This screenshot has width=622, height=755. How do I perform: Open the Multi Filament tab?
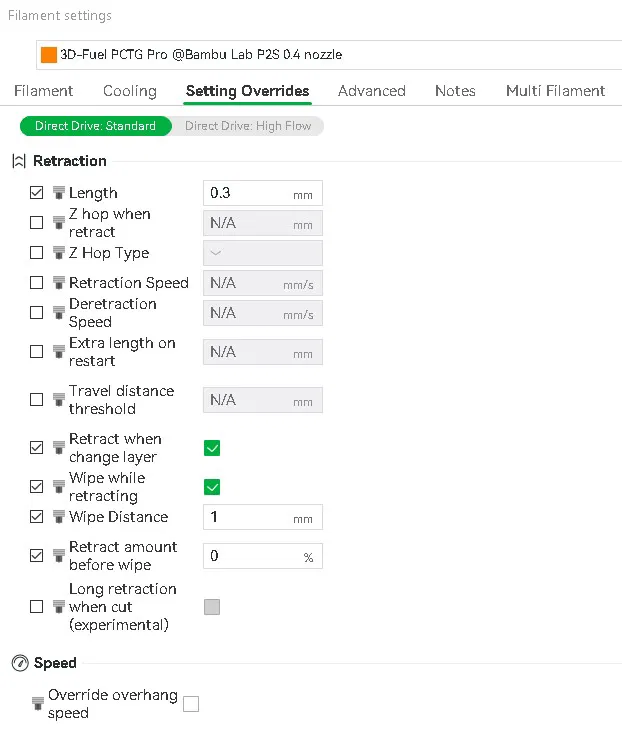pos(555,91)
